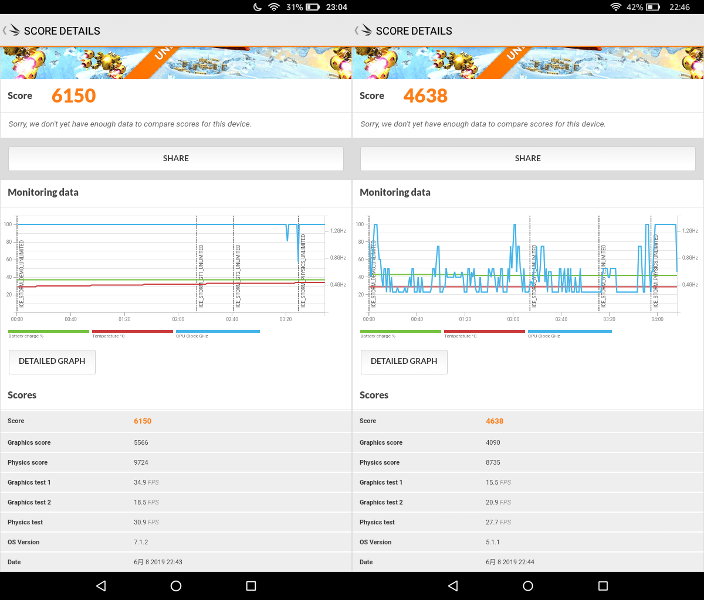The width and height of the screenshot is (704, 600).
Task: Select blue CPU clock legend on 6150 screen
Action: (218, 333)
